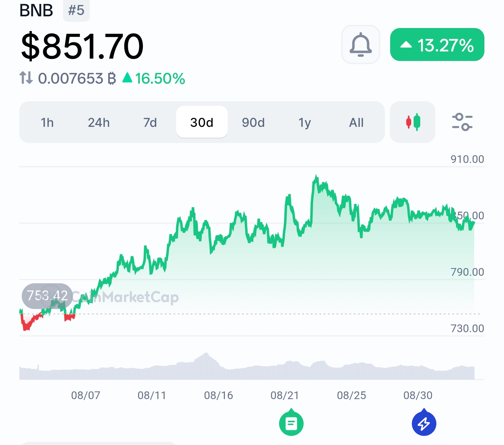Tap the up-down swap arrows icon
Image resolution: width=504 pixels, height=445 pixels.
(x=26, y=78)
